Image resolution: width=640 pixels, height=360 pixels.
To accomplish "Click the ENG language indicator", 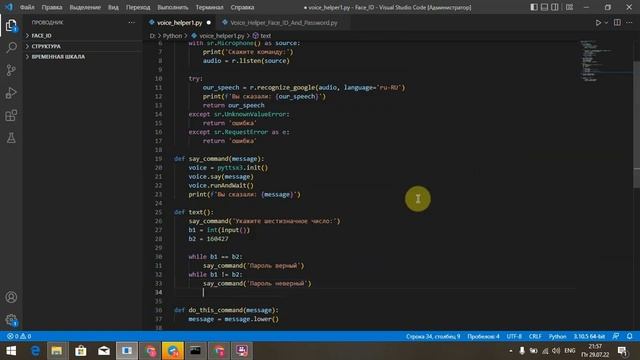I will coord(569,351).
